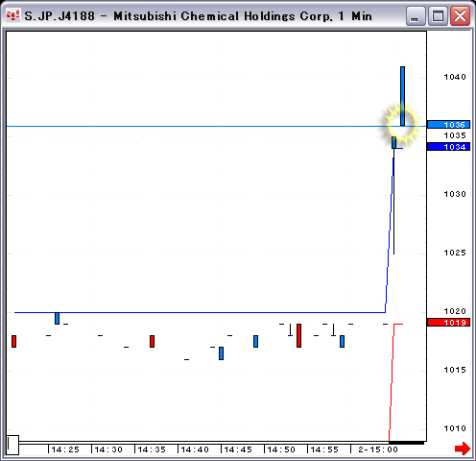Click the 14:40 time axis label
The width and height of the screenshot is (476, 461).
click(x=195, y=449)
